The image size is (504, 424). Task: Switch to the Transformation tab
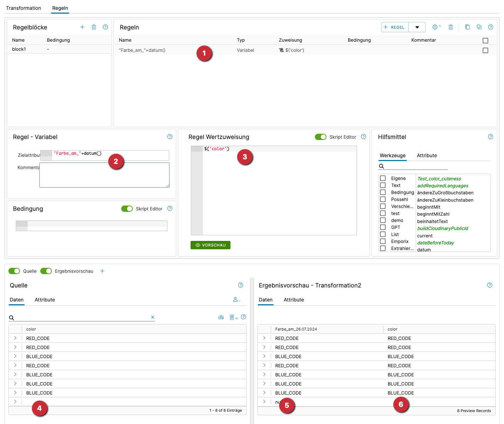(23, 8)
